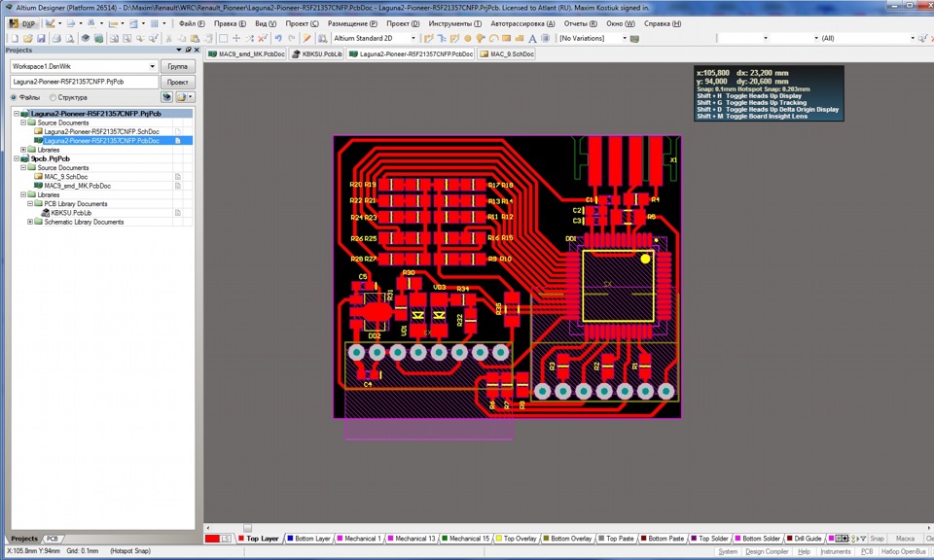Open the Размещение menu
This screenshot has width=934, height=560.
tap(352, 23)
